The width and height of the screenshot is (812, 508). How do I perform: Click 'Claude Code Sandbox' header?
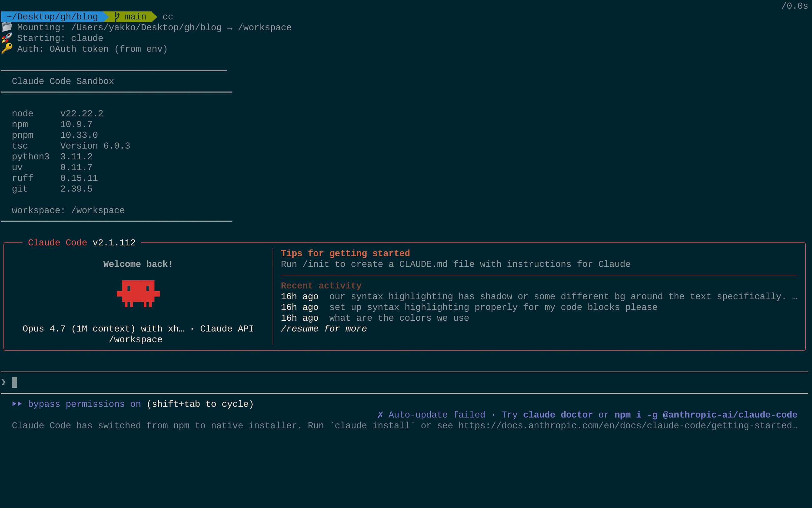coord(63,81)
